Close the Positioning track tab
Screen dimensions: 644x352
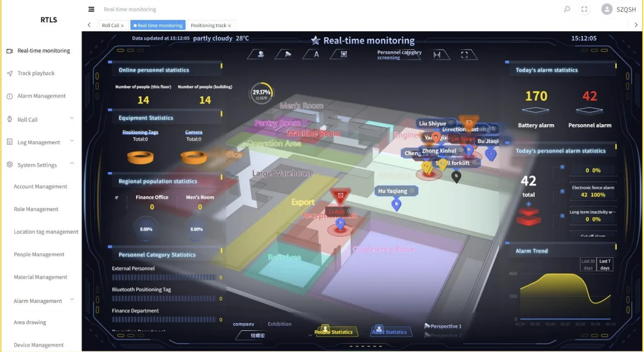[x=230, y=26]
